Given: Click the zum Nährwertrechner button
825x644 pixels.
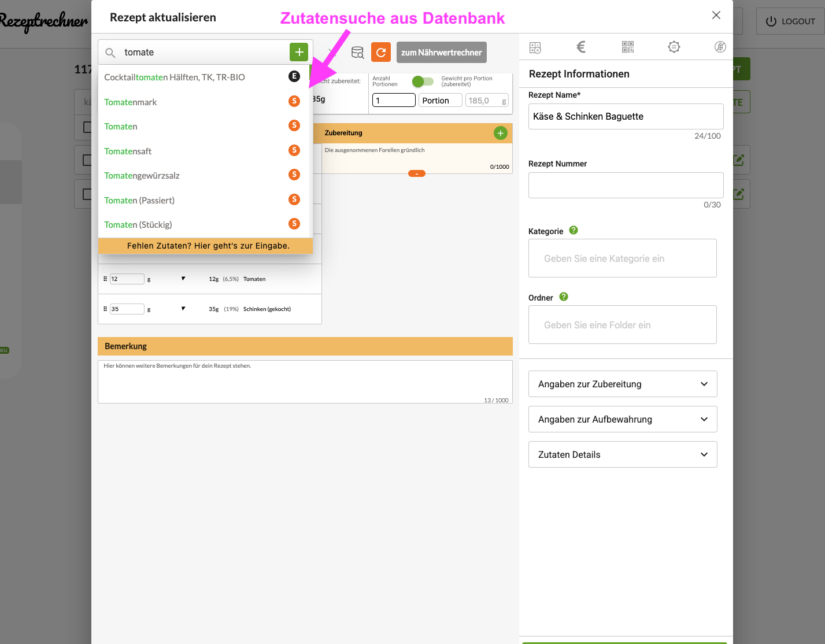Looking at the screenshot, I should [441, 53].
